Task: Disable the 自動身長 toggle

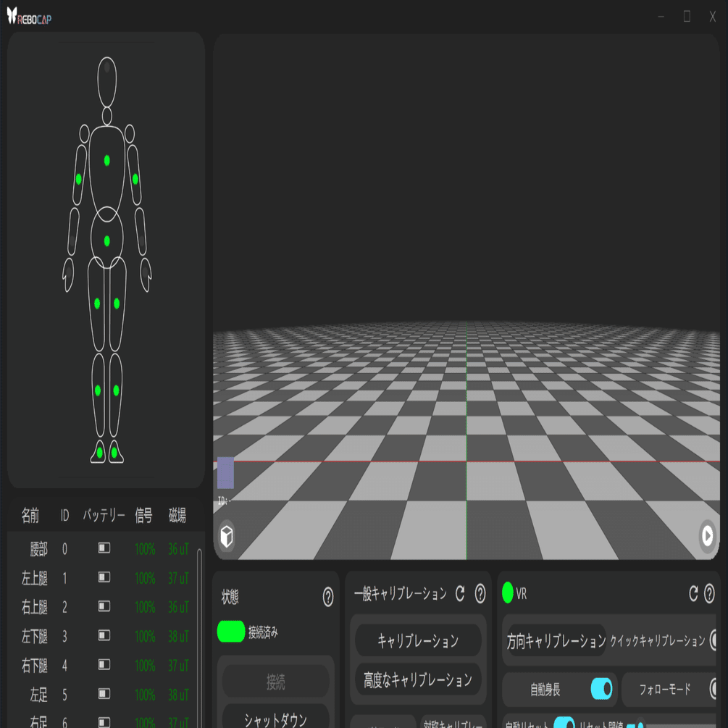Action: (601, 690)
